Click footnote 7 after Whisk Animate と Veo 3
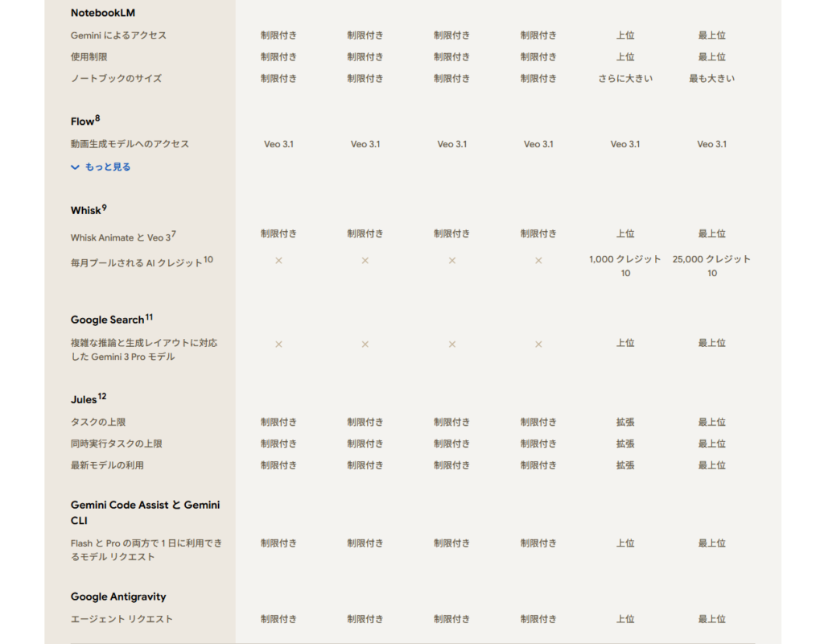Image resolution: width=824 pixels, height=644 pixels. [173, 234]
